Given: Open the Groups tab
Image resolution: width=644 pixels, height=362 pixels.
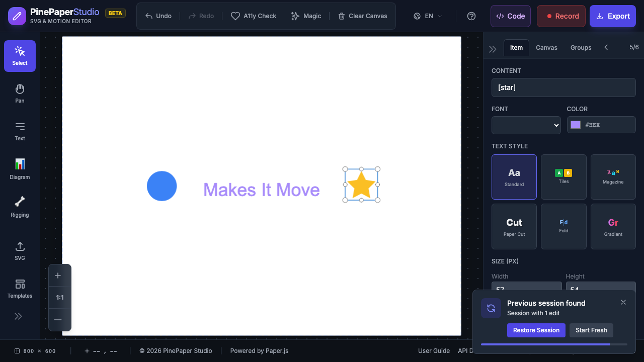Looking at the screenshot, I should pyautogui.click(x=581, y=48).
